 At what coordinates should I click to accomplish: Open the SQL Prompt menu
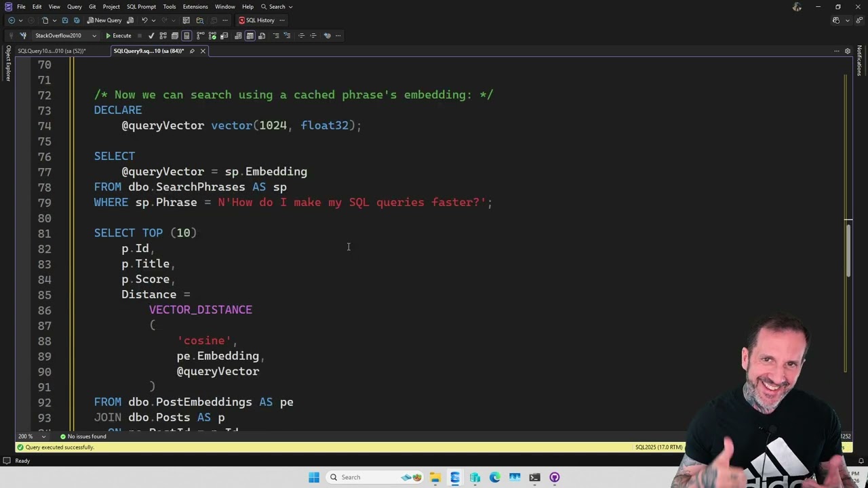coord(141,7)
